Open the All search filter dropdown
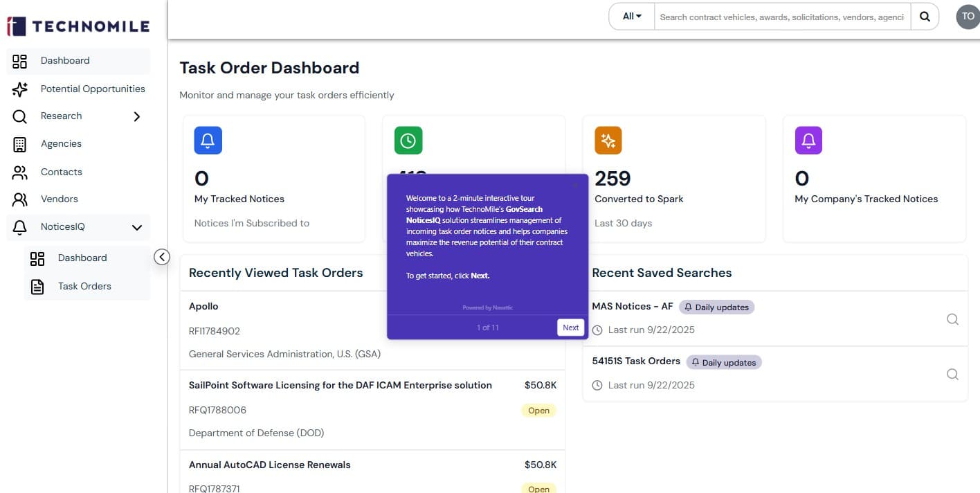 click(x=632, y=17)
